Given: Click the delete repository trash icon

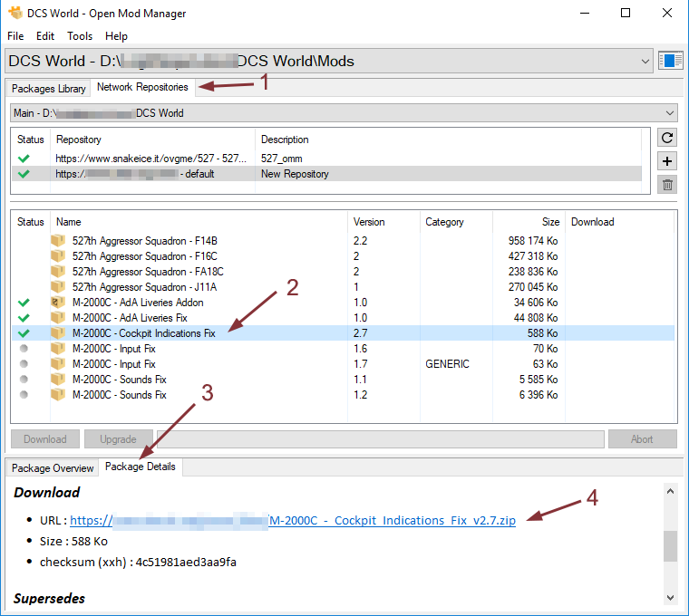Looking at the screenshot, I should coord(667,185).
